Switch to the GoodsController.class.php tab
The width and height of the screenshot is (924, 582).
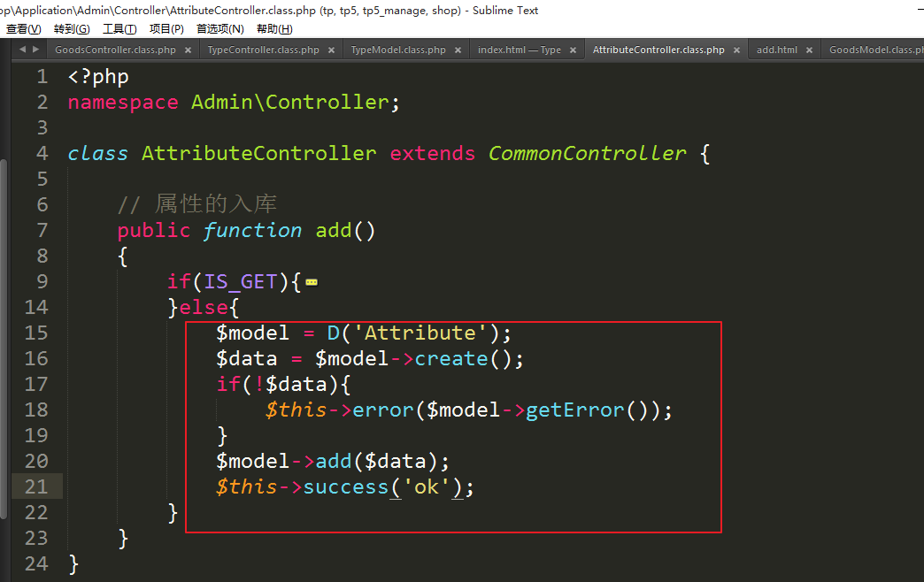coord(115,50)
